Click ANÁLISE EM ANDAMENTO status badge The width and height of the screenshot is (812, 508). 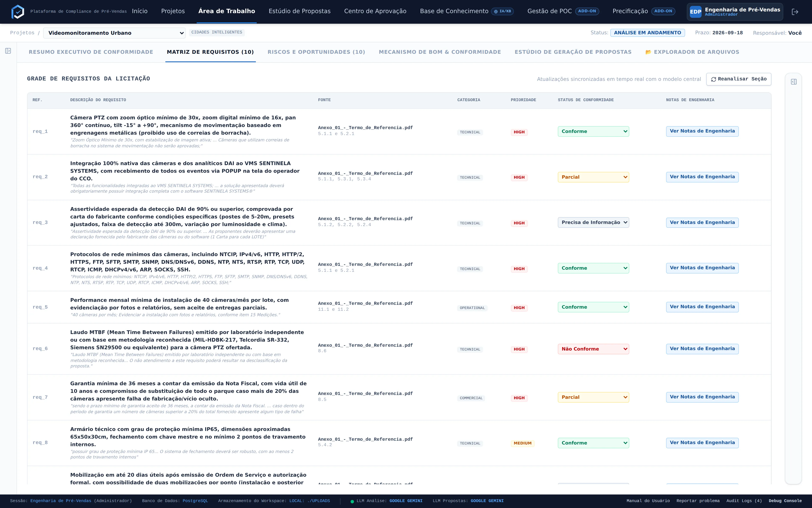[647, 33]
